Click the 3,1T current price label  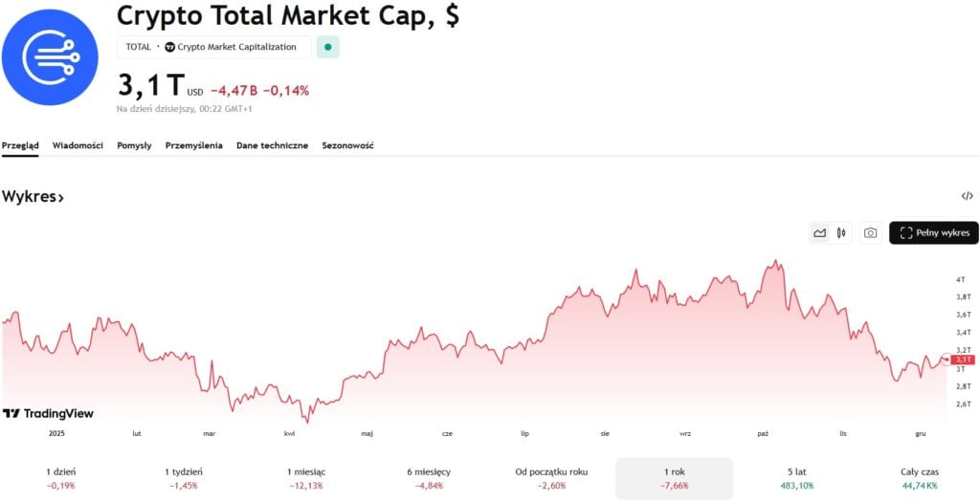coord(963,360)
